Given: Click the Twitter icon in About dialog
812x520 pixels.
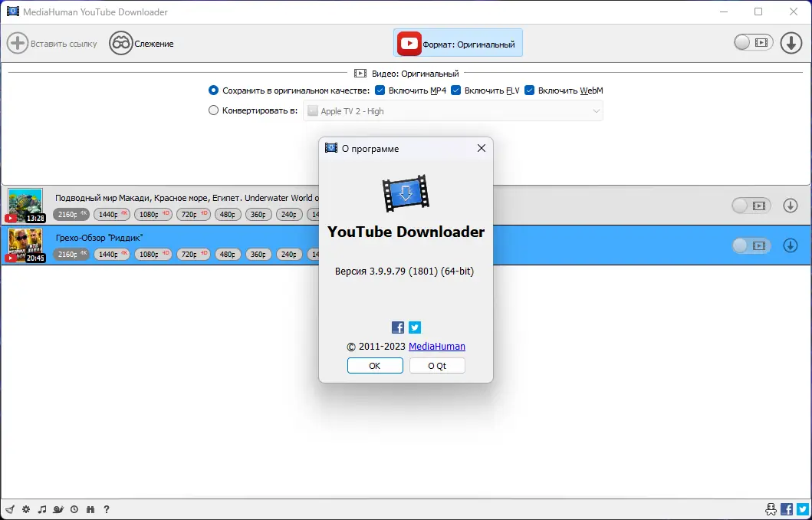Looking at the screenshot, I should [414, 327].
